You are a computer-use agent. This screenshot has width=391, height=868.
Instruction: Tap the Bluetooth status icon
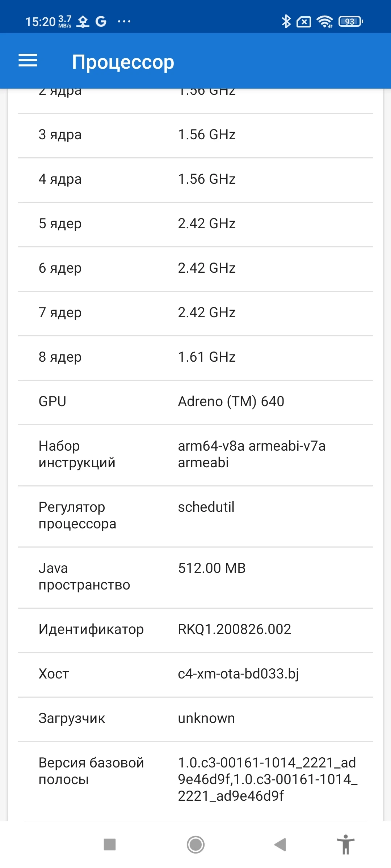[286, 22]
